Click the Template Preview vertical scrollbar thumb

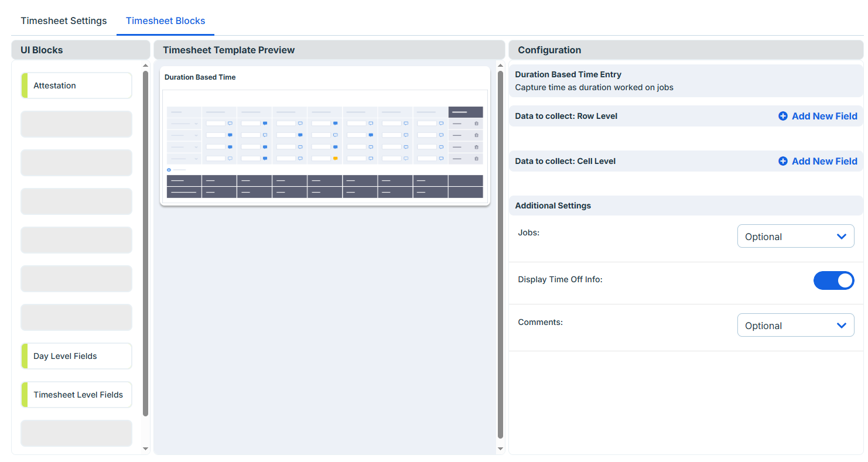coord(500,255)
